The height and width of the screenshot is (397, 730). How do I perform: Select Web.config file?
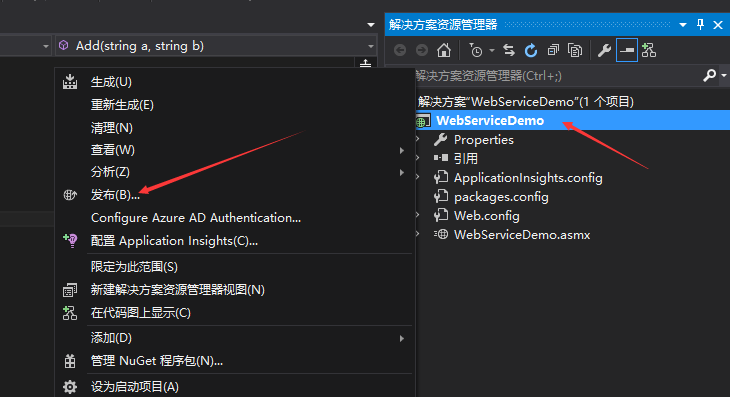click(487, 216)
